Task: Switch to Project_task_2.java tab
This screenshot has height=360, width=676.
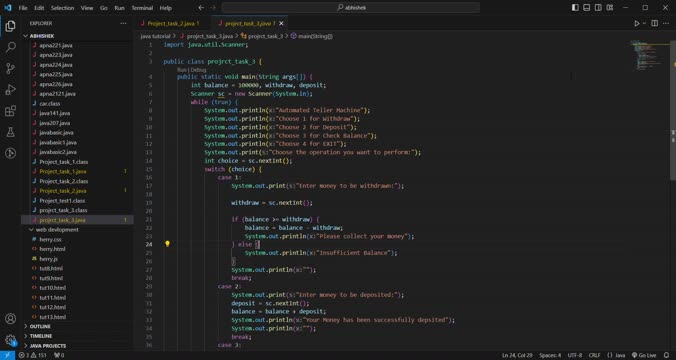Action: click(172, 23)
